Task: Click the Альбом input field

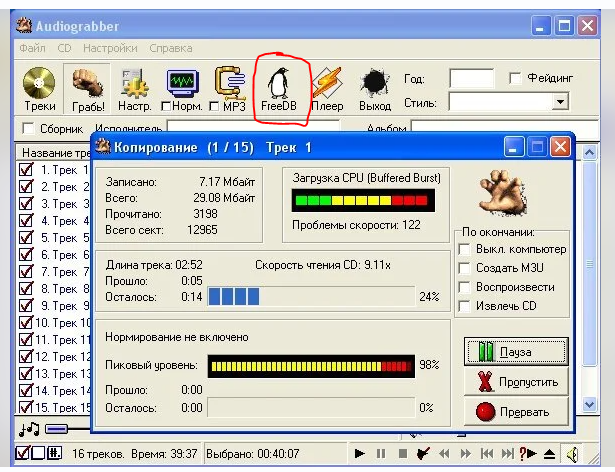Action: (x=505, y=128)
